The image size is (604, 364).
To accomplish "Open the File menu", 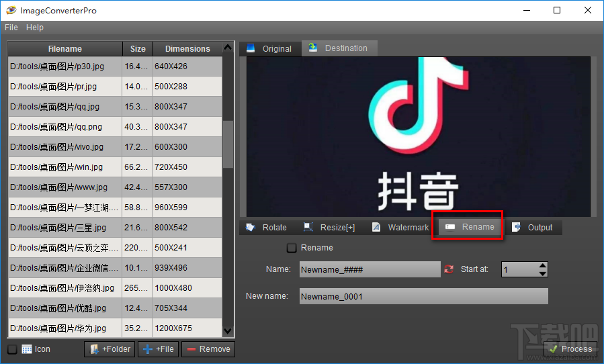I will [x=11, y=28].
